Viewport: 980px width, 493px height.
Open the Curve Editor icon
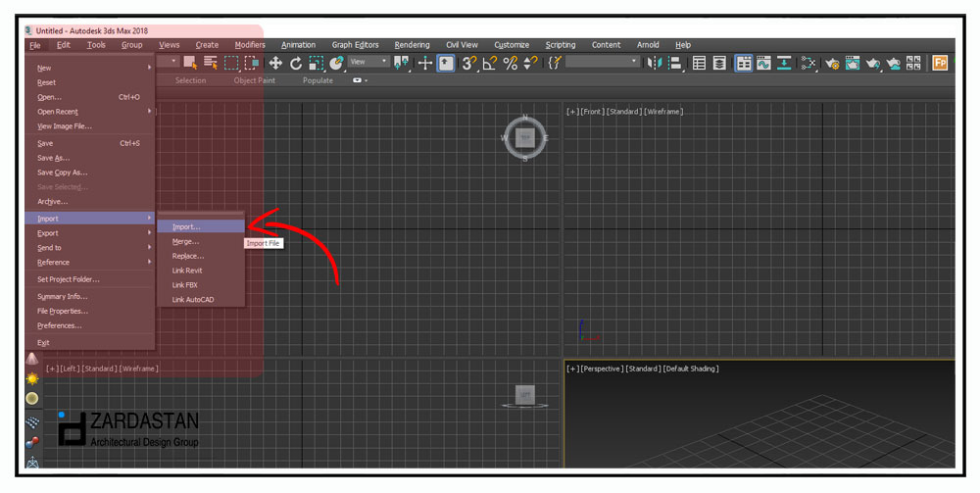pyautogui.click(x=765, y=63)
